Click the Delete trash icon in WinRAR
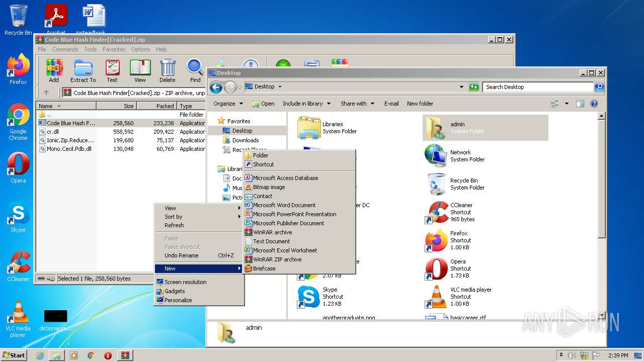The width and height of the screenshot is (644, 362). point(168,71)
